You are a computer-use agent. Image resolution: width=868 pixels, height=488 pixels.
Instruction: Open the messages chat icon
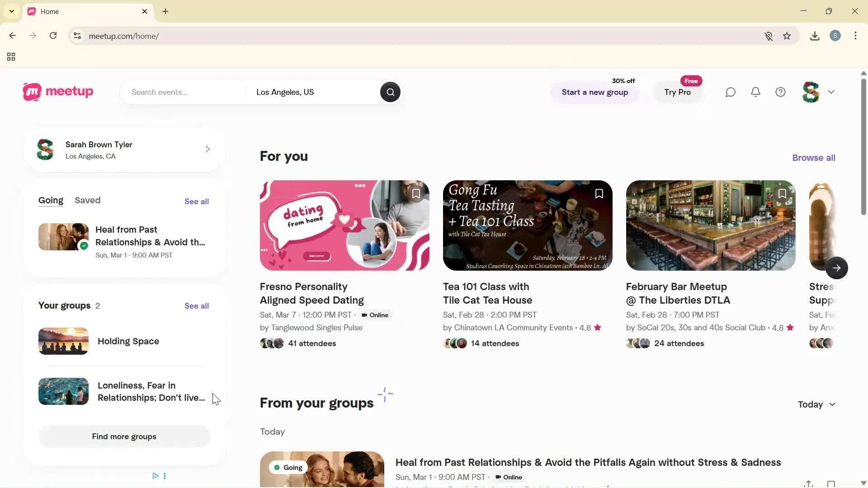pos(731,92)
